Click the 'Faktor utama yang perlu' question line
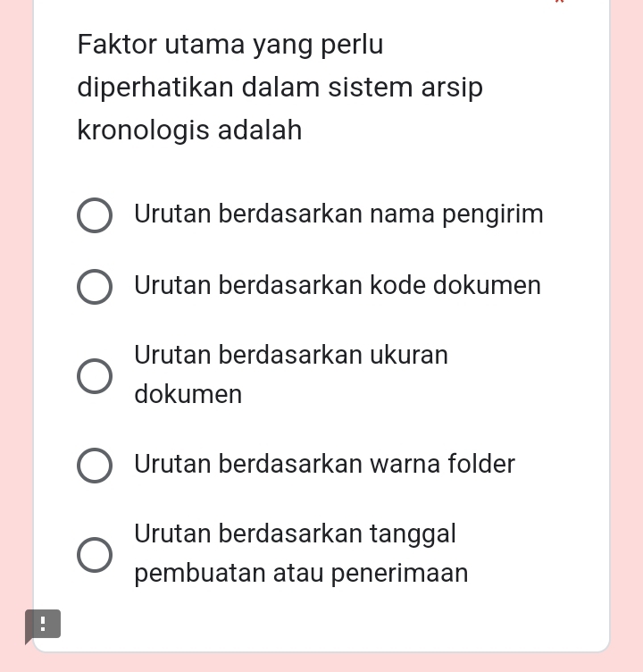Image resolution: width=643 pixels, height=672 pixels. [x=230, y=45]
